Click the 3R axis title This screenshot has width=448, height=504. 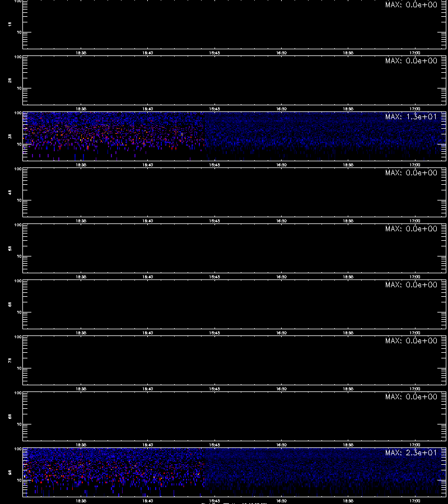(10, 136)
